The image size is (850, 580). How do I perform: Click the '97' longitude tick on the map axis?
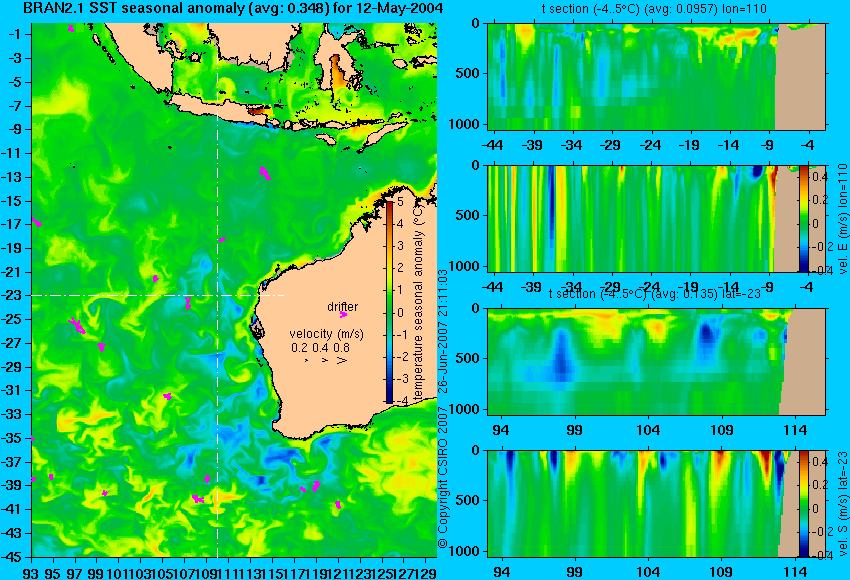75,573
